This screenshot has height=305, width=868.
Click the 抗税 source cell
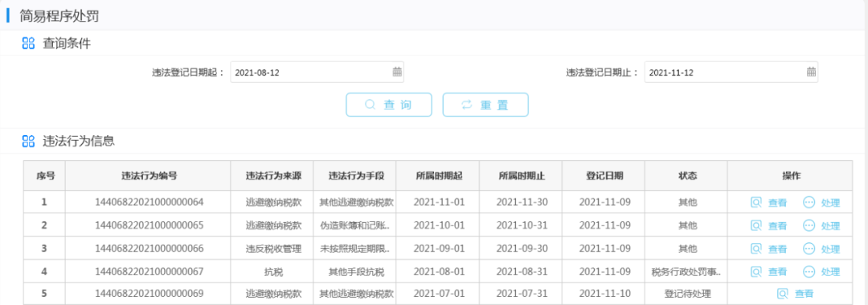pyautogui.click(x=272, y=272)
